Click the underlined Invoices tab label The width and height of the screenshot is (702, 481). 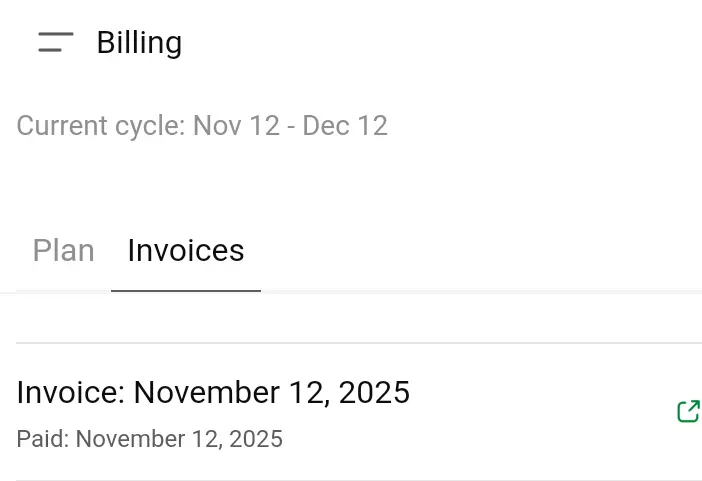(186, 250)
